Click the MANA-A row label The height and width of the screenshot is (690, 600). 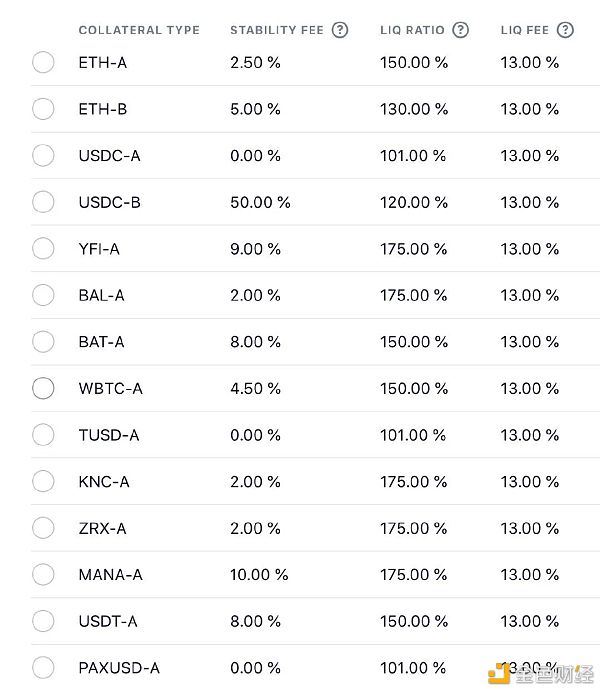point(110,575)
